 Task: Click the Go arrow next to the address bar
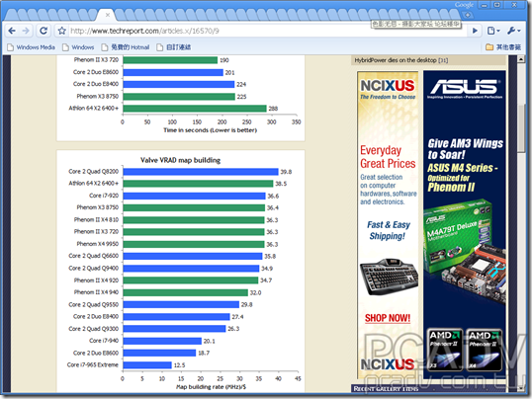[x=475, y=31]
